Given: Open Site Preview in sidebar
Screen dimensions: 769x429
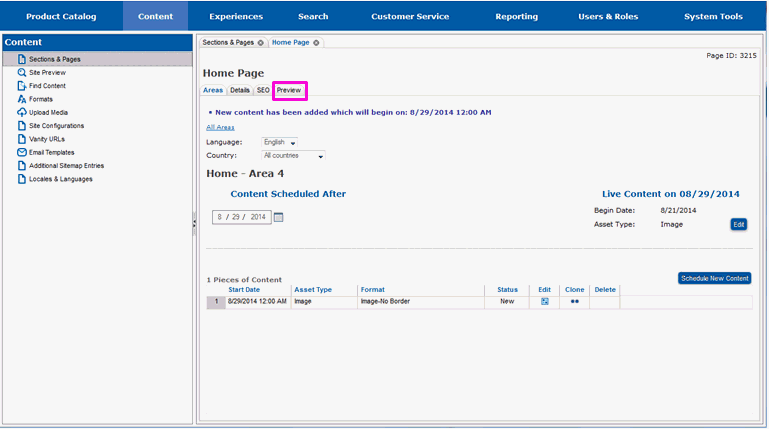Looking at the screenshot, I should 47,73.
